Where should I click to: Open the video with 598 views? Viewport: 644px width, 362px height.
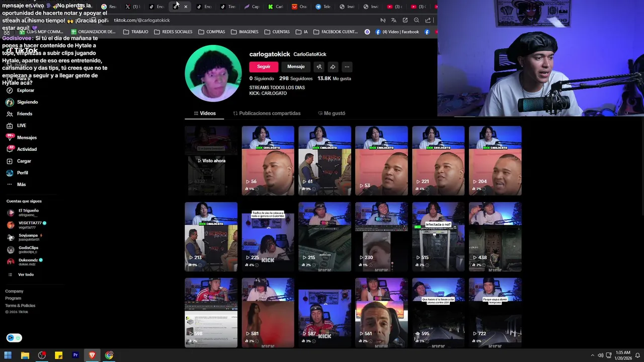211,313
